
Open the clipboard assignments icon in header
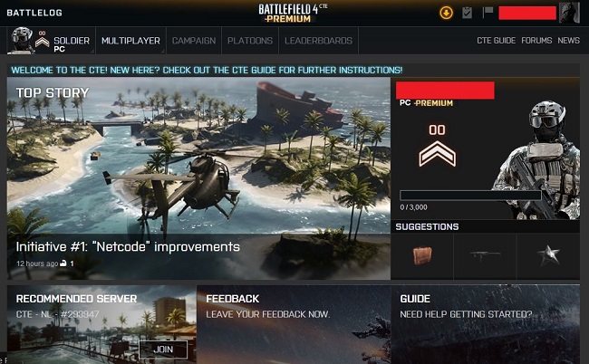(x=467, y=13)
